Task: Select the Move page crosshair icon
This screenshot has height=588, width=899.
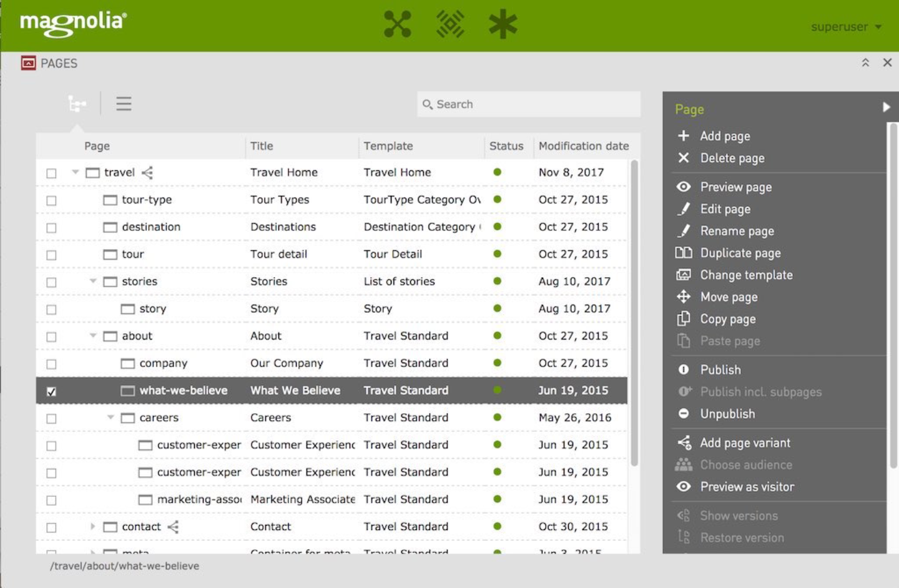Action: (x=684, y=297)
